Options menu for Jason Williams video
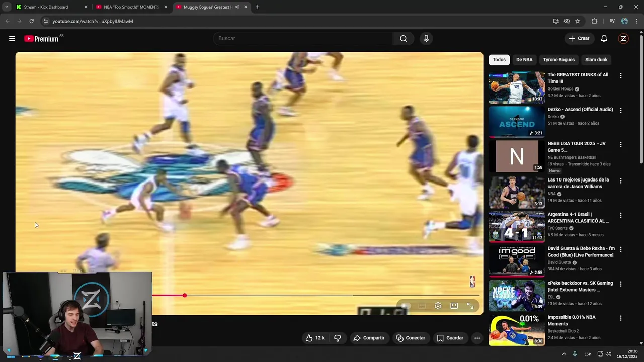 coord(620,180)
